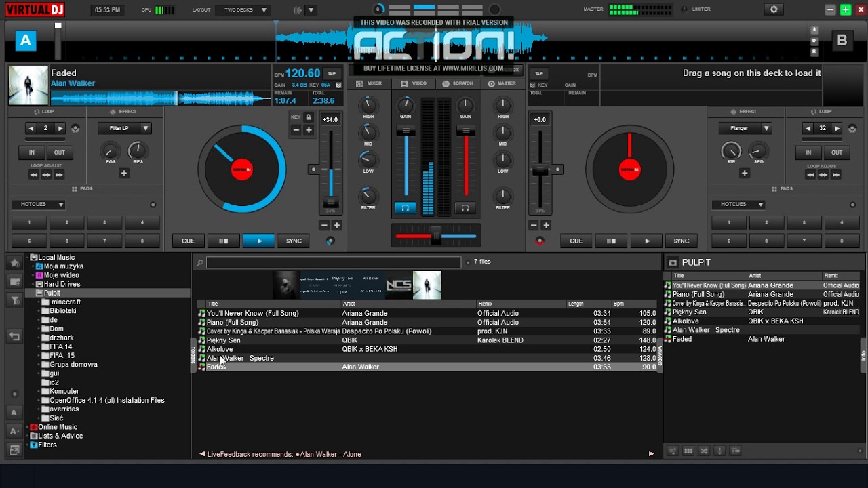Click deck B pitch slider handle

(x=540, y=169)
